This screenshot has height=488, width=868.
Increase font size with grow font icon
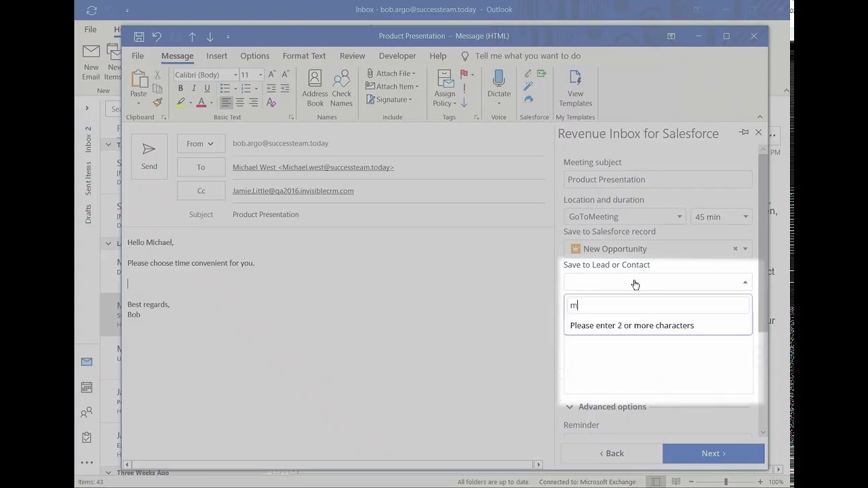tap(272, 75)
